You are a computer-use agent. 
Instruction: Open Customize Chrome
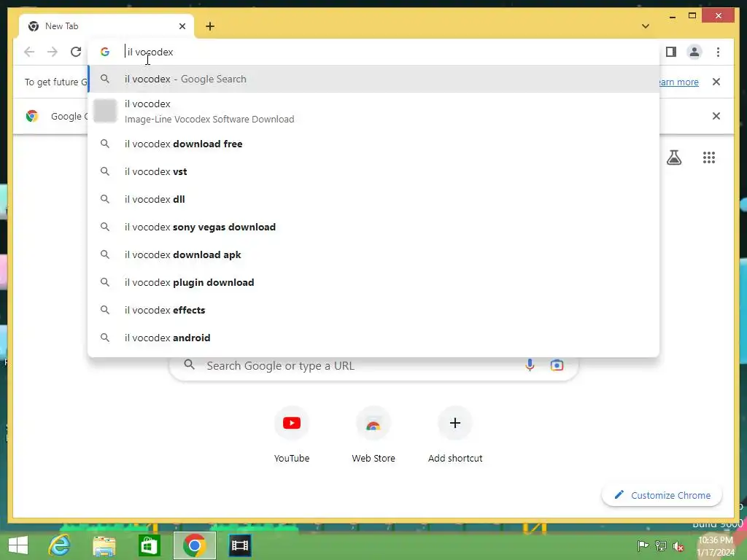[662, 495]
